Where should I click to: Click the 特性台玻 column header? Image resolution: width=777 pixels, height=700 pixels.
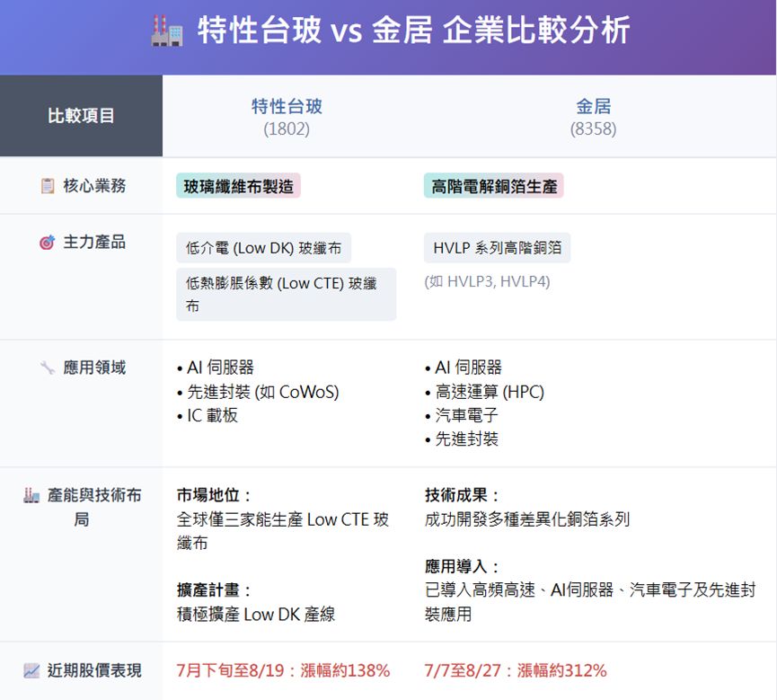(x=287, y=107)
